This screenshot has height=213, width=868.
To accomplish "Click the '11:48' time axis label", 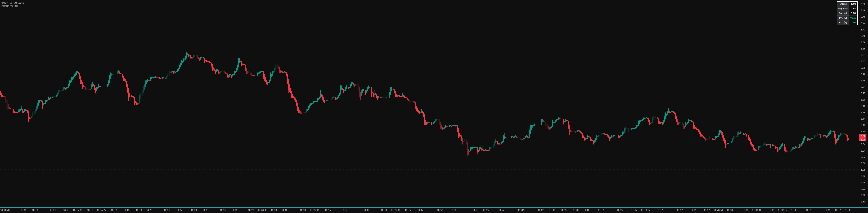I will click(x=848, y=210).
